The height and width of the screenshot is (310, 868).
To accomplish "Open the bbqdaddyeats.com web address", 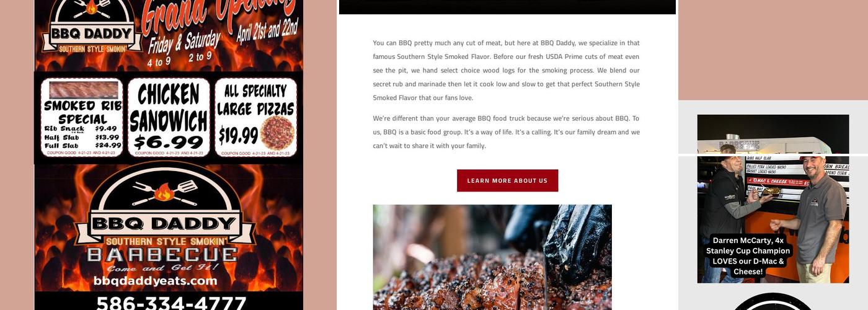I will coord(155,281).
